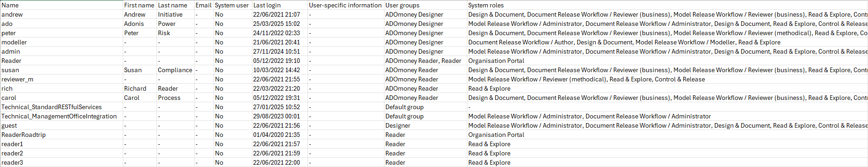
Task: Click last login '22/06/2021 22:00'
Action: click(x=280, y=162)
